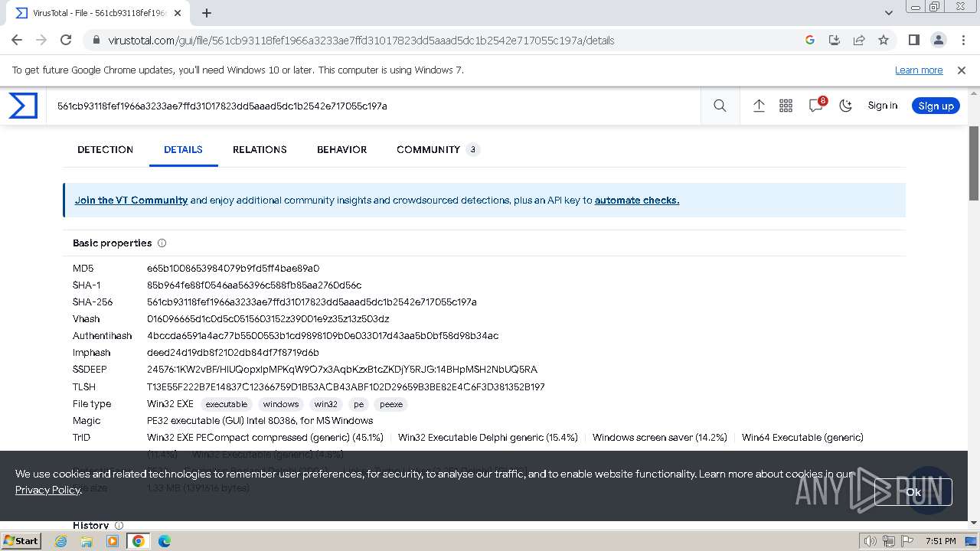The image size is (980, 551).
Task: Click the Chrome taskbar icon
Action: [x=139, y=541]
